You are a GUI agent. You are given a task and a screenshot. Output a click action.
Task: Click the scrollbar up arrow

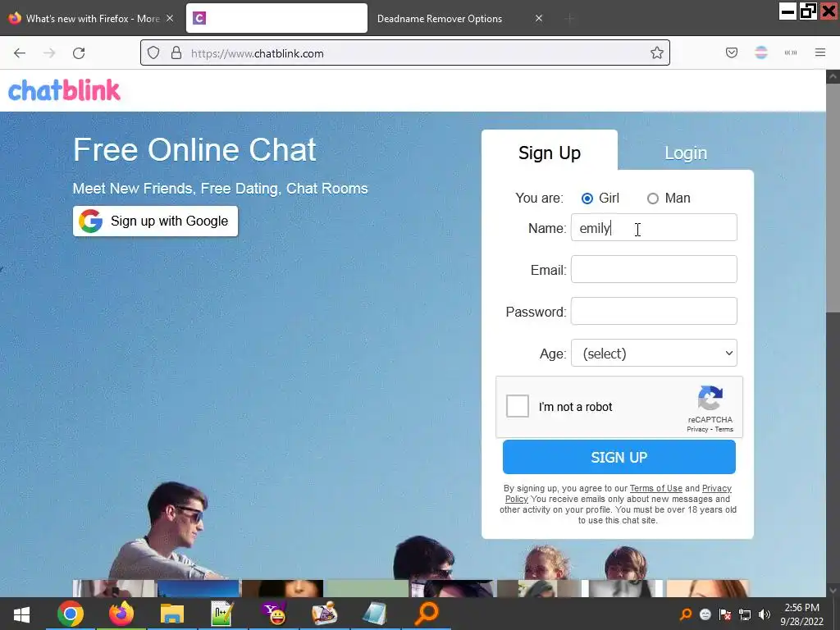tap(833, 76)
